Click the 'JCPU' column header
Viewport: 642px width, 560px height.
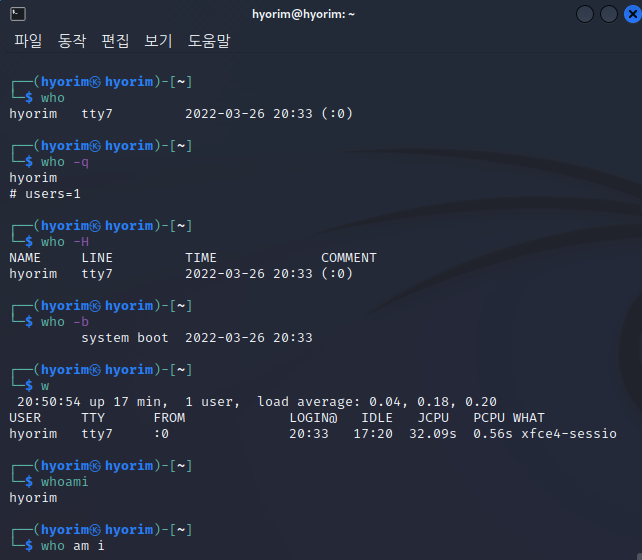click(x=433, y=418)
